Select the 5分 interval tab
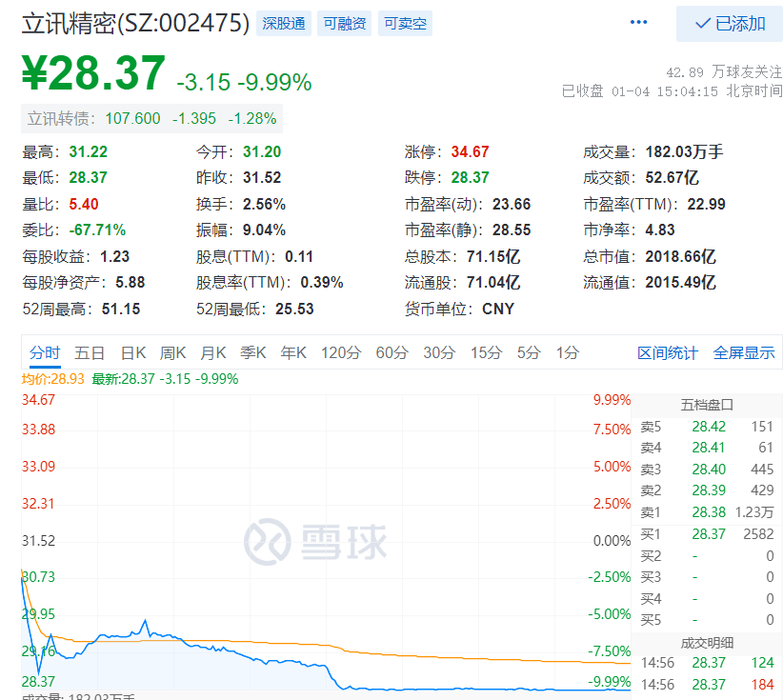This screenshot has height=700, width=783. click(529, 352)
